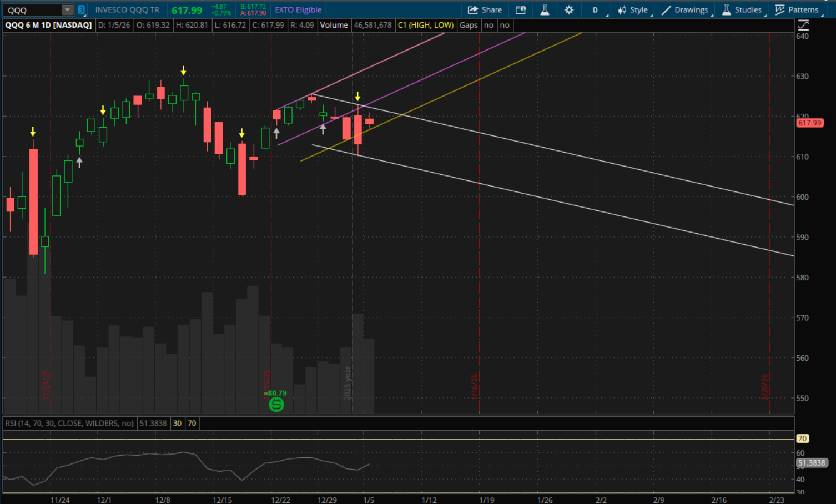Open the Drawings menu

click(x=685, y=10)
